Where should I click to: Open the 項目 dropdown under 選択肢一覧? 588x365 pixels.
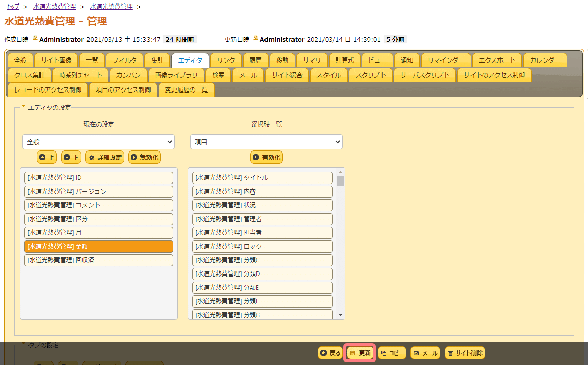(267, 142)
